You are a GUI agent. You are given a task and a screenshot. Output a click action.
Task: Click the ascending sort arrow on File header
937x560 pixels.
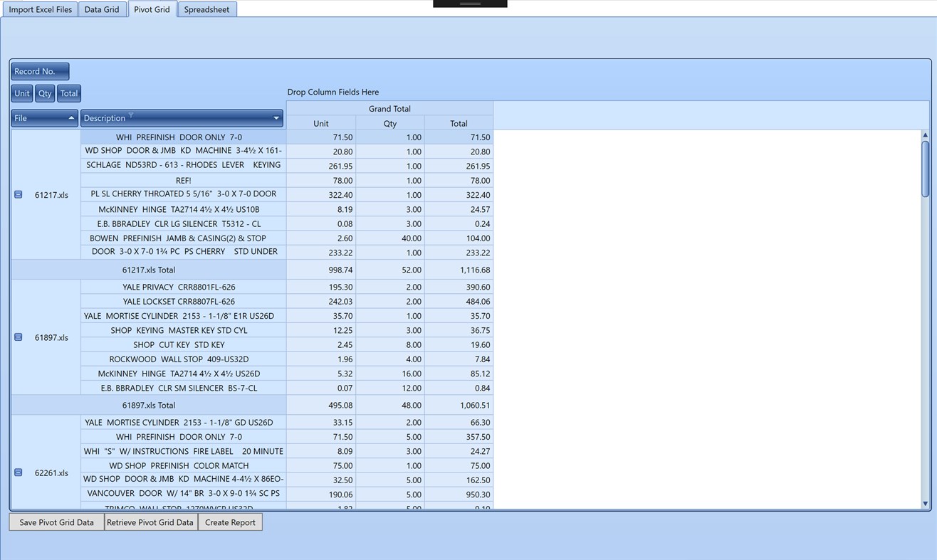click(70, 118)
